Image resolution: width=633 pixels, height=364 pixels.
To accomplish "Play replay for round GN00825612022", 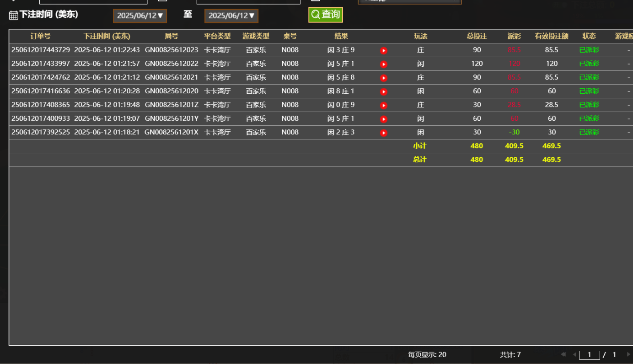I will (x=384, y=64).
